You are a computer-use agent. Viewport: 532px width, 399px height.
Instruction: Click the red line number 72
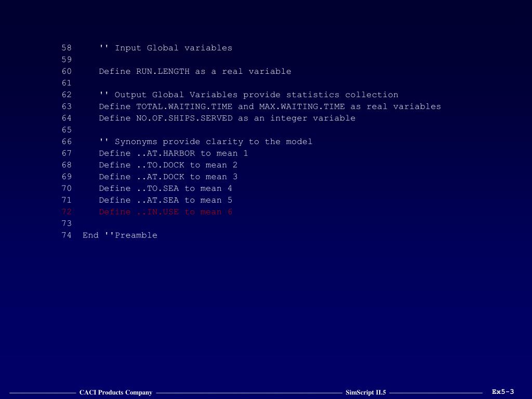(x=66, y=212)
